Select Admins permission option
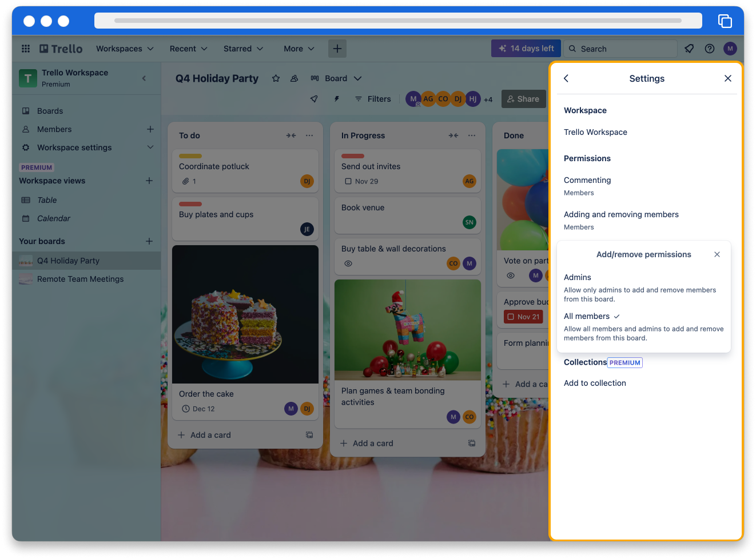 [x=644, y=288]
